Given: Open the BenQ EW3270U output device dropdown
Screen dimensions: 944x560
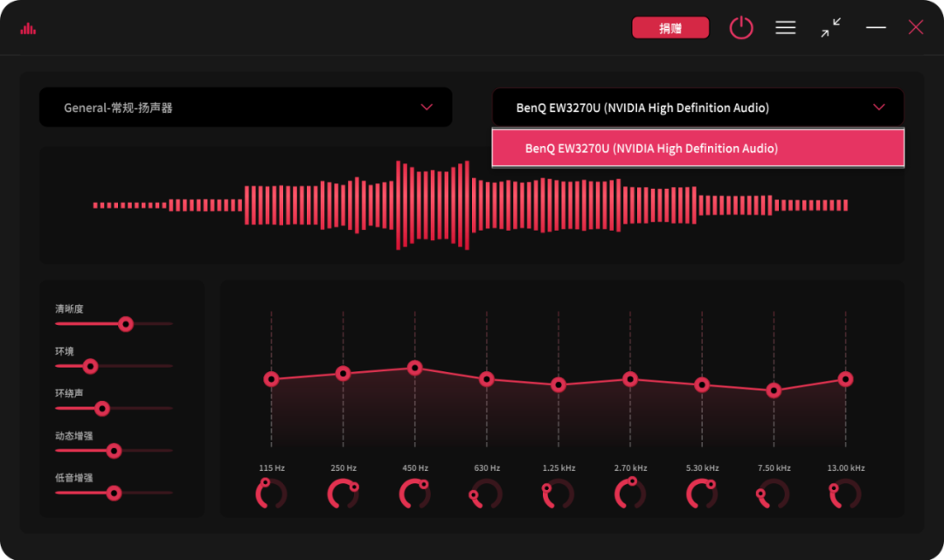Looking at the screenshot, I should click(698, 107).
